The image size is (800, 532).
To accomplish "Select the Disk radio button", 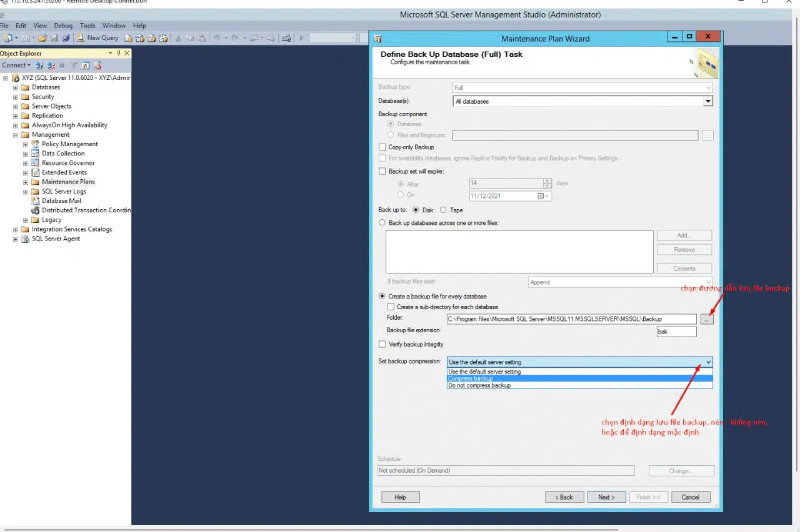I will pos(416,210).
